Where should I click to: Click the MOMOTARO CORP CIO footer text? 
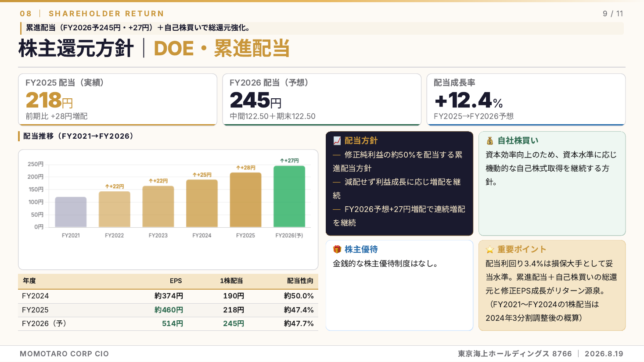point(64,354)
